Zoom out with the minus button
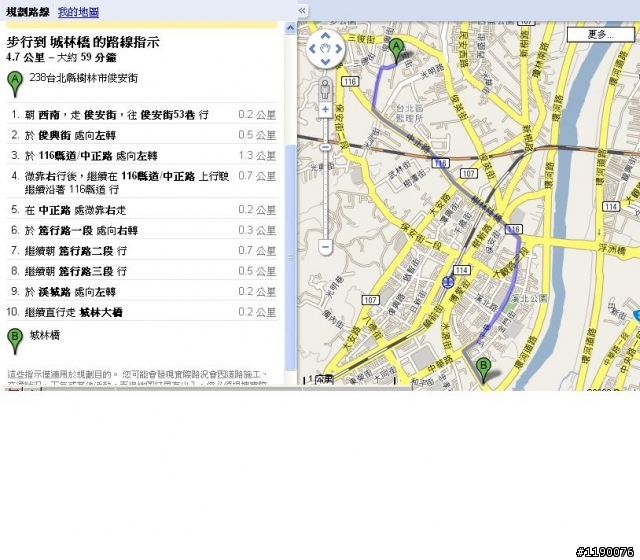640x560 pixels. pos(325,247)
